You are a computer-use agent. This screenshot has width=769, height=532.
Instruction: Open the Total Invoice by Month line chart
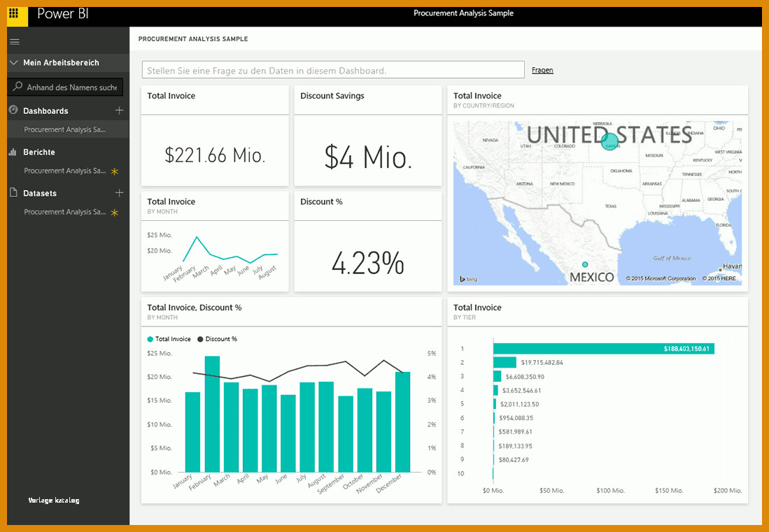coord(215,241)
